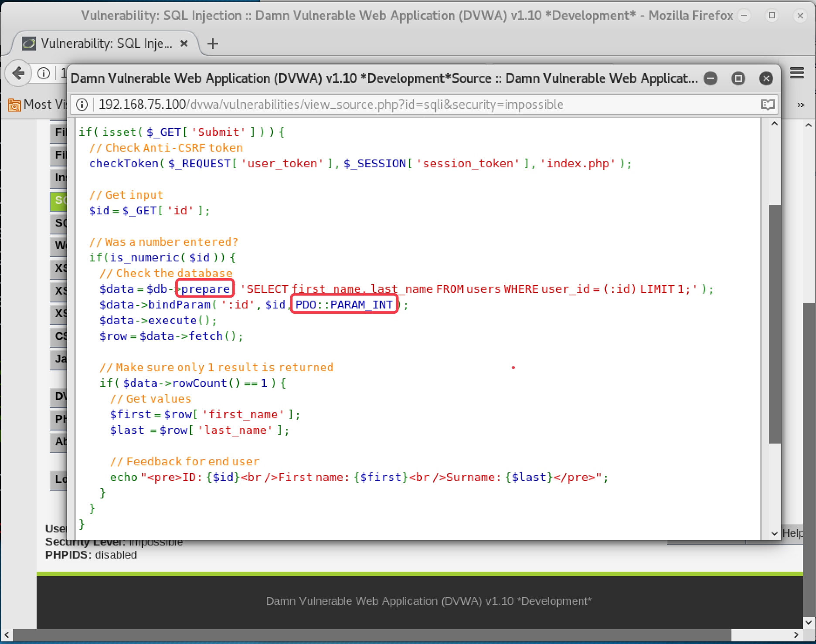Open site information icon in main Firefox address bar
Image resolution: width=816 pixels, height=644 pixels.
pyautogui.click(x=44, y=73)
